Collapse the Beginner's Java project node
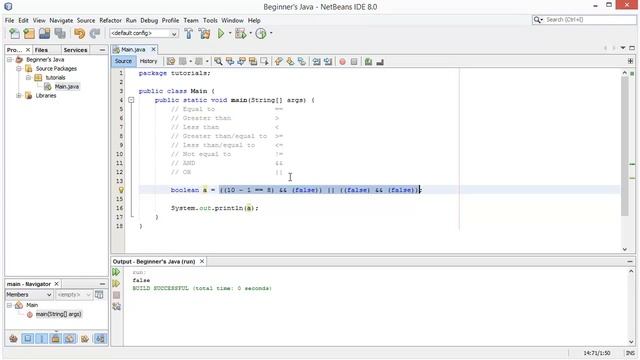This screenshot has width=640, height=360. [9, 60]
